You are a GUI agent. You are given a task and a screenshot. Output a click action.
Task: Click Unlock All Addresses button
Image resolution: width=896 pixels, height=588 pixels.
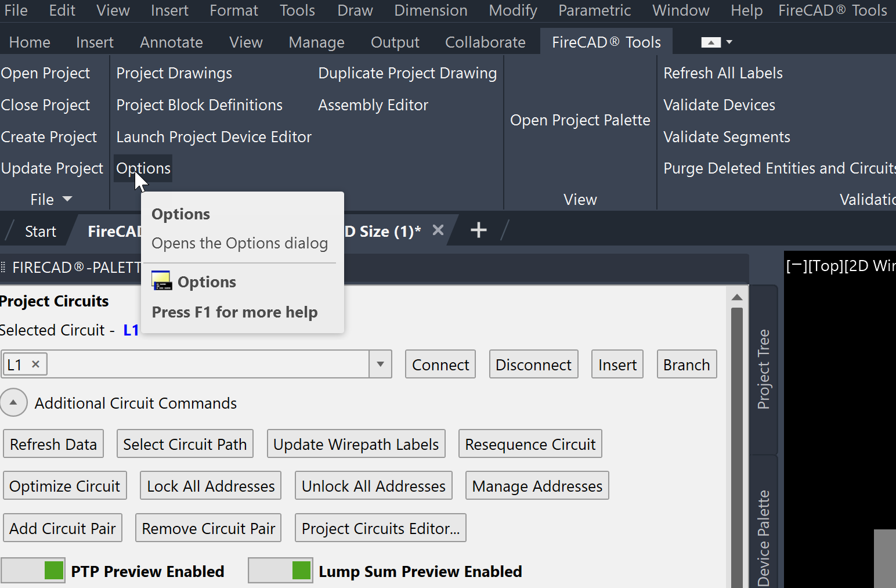(374, 485)
